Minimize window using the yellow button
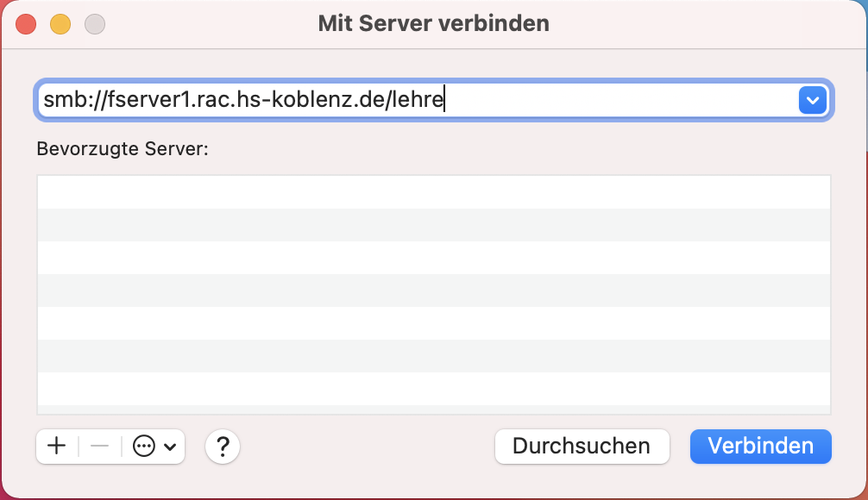Viewport: 868px width, 500px height. 60,23
